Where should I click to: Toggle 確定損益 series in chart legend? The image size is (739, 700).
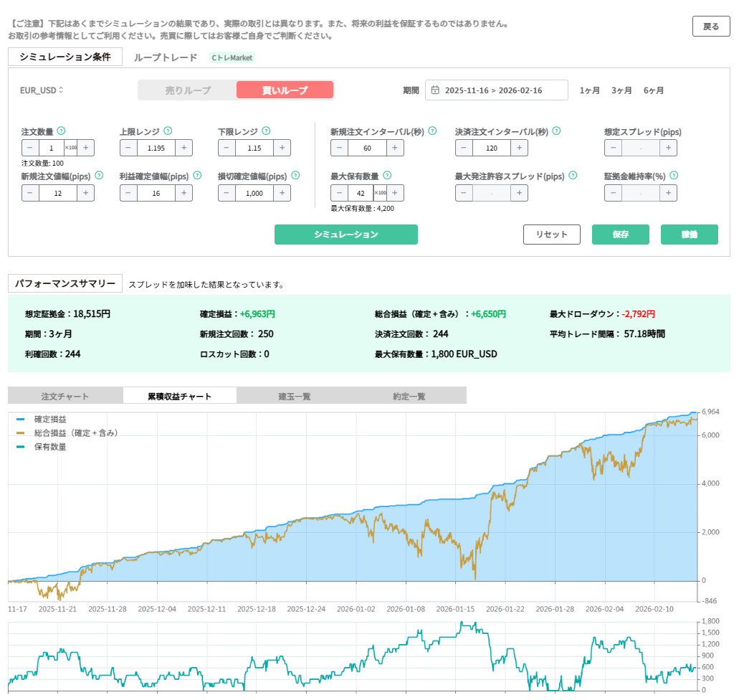click(20, 419)
